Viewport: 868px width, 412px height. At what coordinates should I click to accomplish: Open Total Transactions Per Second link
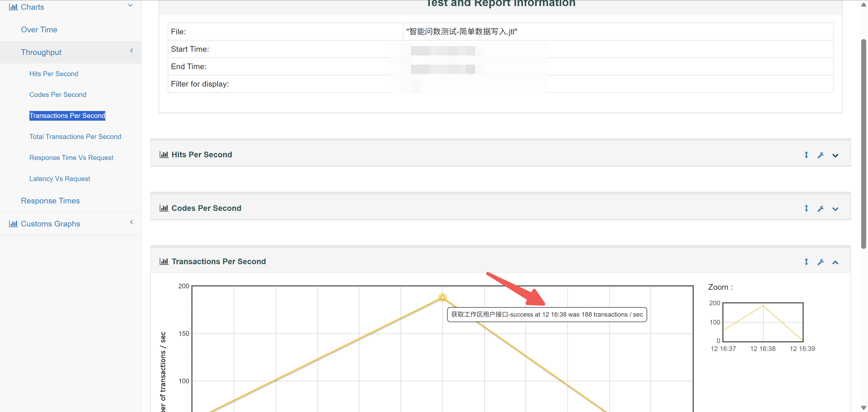coord(75,137)
